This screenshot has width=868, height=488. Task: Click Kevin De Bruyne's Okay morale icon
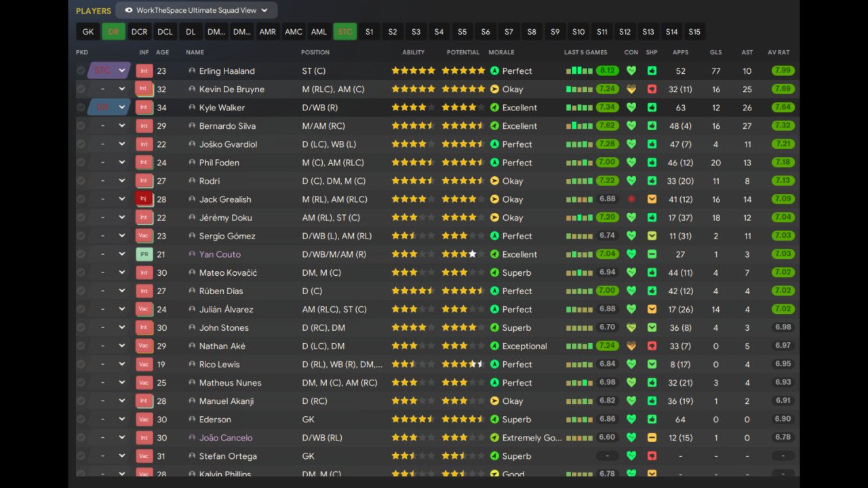(494, 89)
